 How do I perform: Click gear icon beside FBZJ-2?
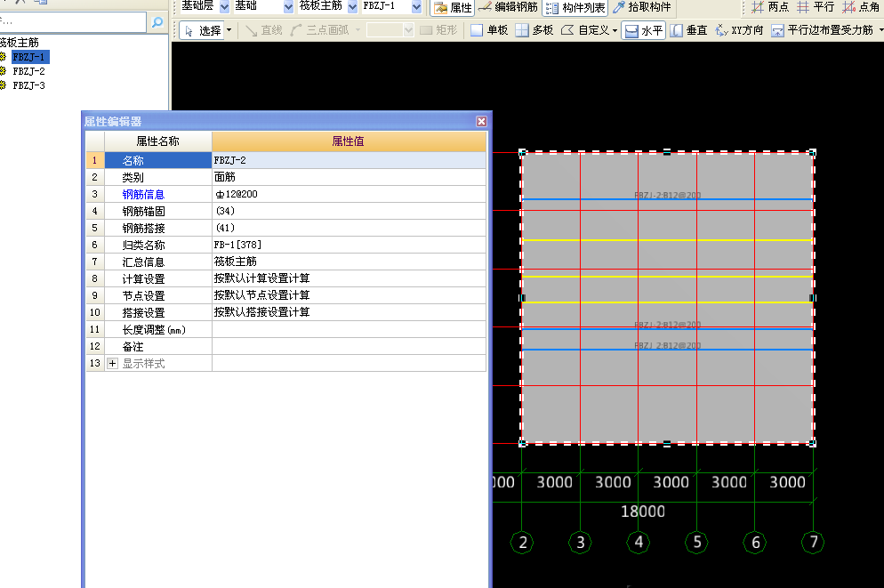click(3, 71)
